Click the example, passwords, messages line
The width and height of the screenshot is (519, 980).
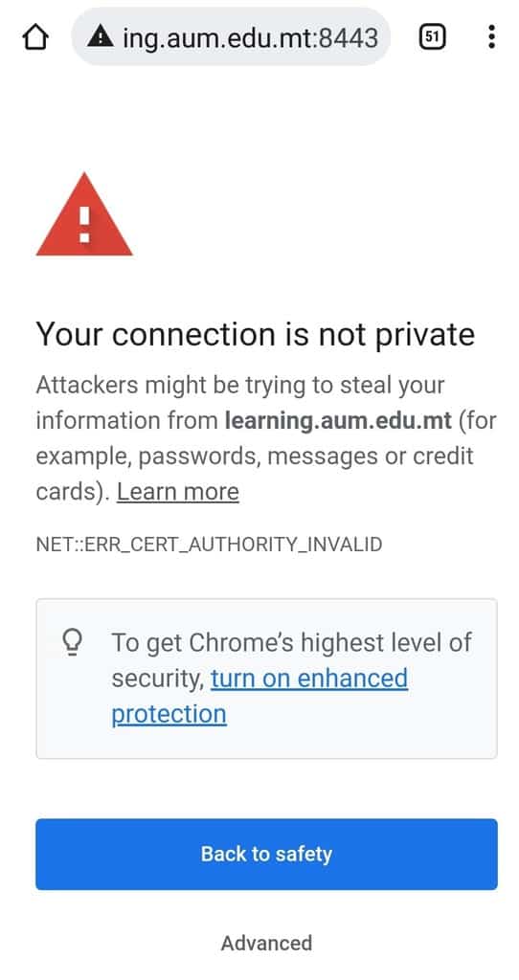click(x=255, y=457)
